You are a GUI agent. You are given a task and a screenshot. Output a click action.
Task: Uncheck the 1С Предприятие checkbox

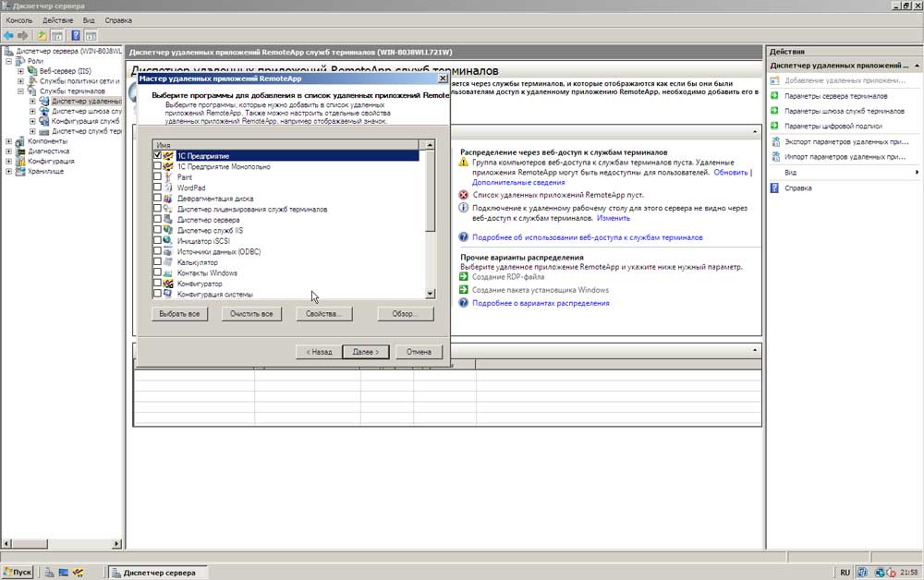coord(157,156)
